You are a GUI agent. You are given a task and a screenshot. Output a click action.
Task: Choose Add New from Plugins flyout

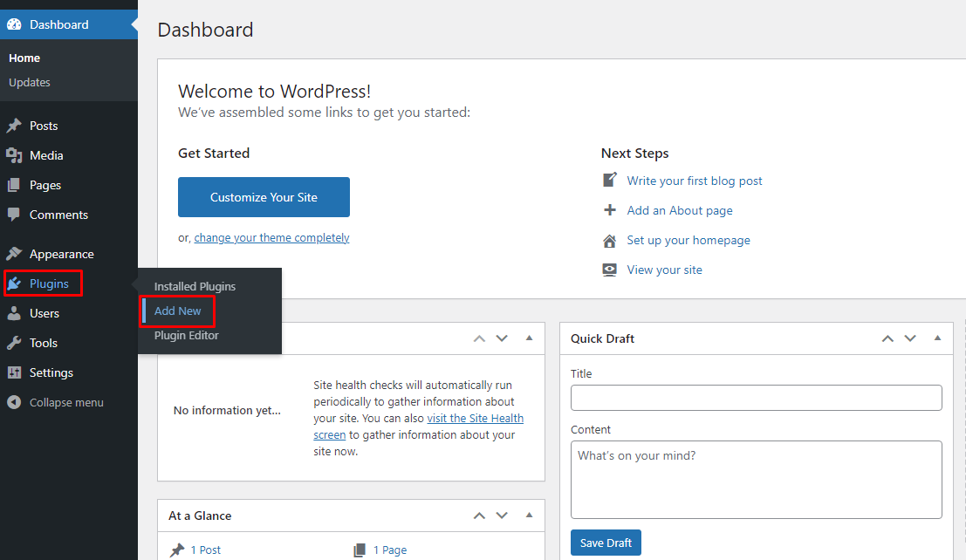(x=177, y=311)
